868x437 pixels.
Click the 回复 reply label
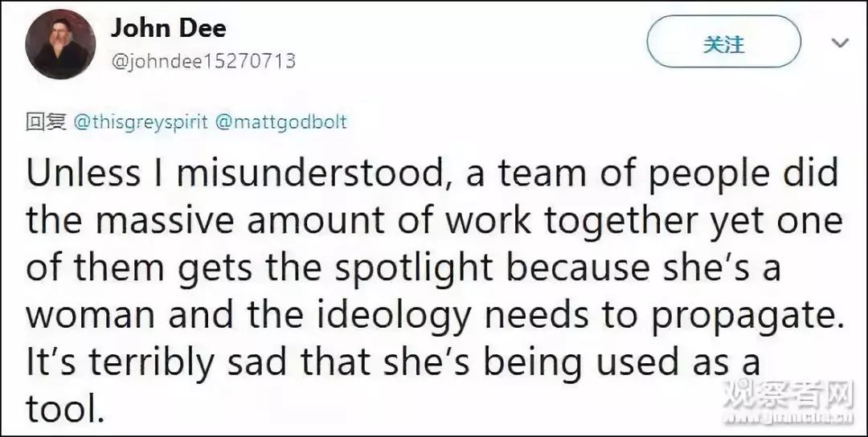coord(45,122)
